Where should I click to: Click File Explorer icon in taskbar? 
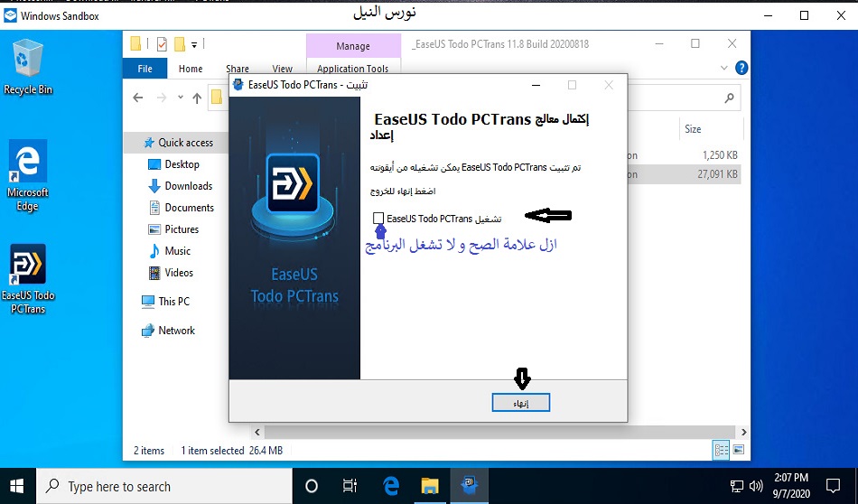430,486
